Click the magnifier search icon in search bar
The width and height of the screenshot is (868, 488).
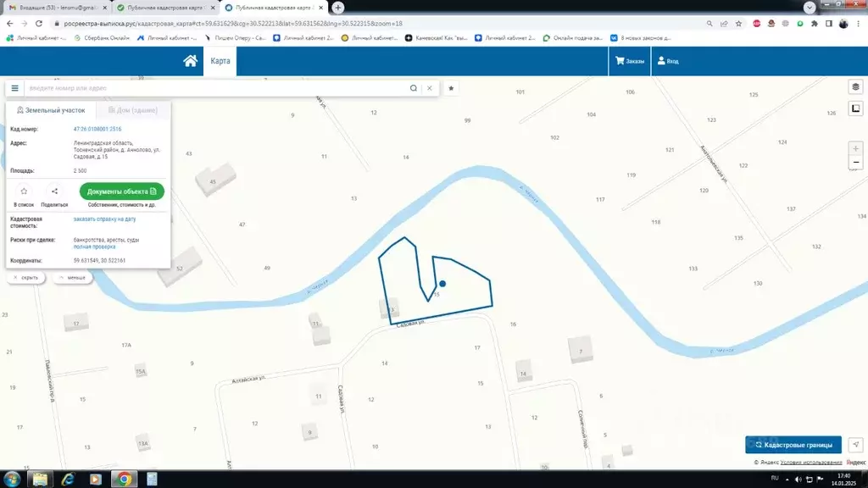tap(414, 88)
